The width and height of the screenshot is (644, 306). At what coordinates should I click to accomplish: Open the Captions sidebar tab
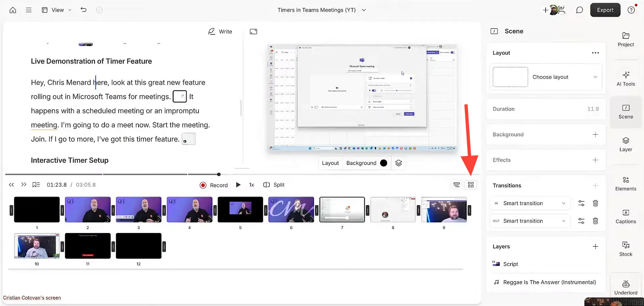(626, 216)
